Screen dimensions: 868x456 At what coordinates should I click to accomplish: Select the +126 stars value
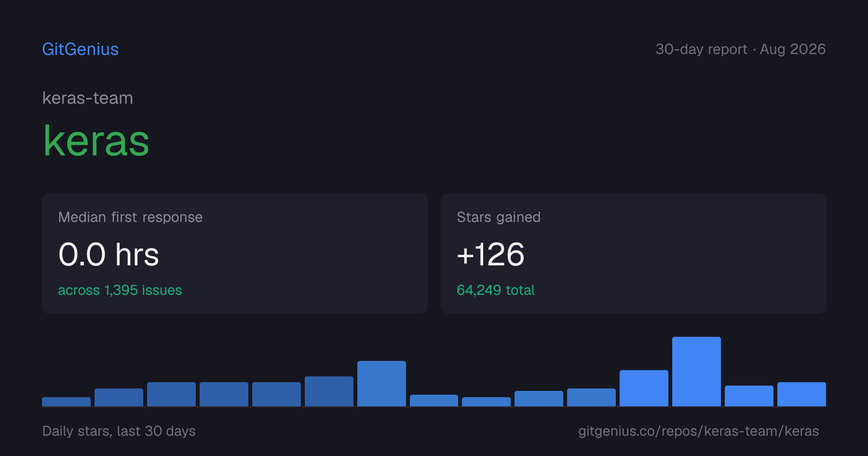pyautogui.click(x=490, y=254)
